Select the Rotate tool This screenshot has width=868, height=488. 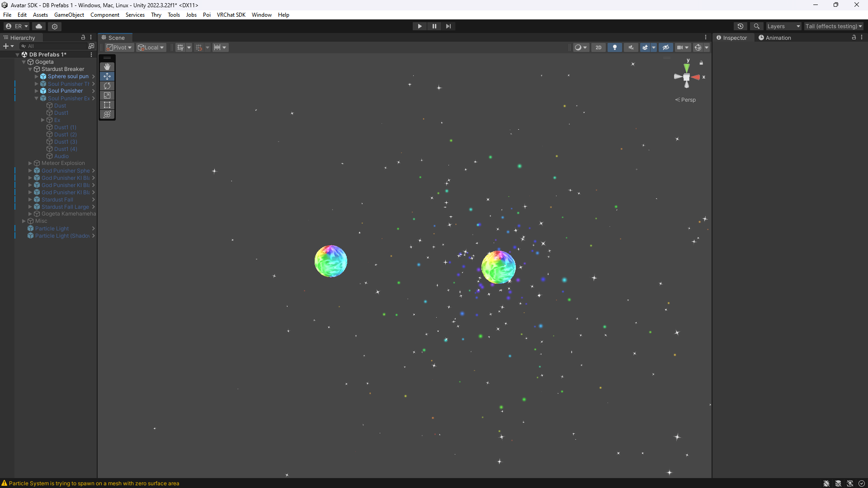pyautogui.click(x=107, y=86)
